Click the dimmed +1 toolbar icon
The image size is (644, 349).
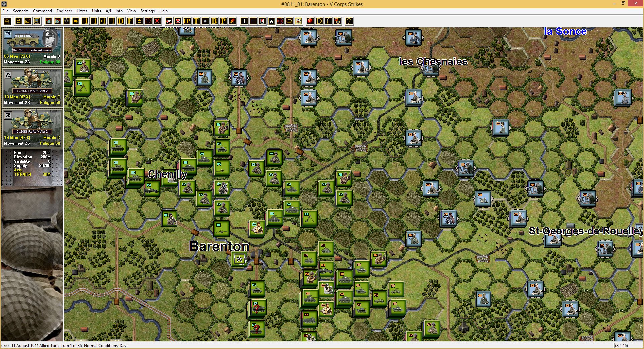pyautogui.click(x=103, y=21)
